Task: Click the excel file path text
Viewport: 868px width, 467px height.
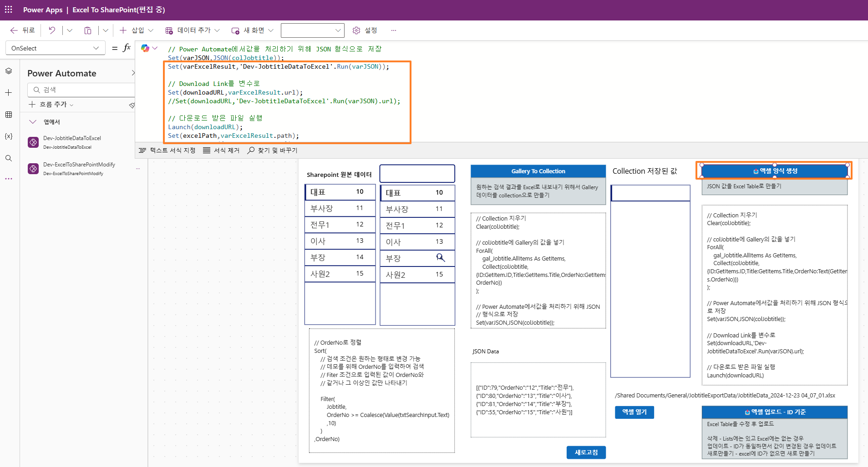Action: click(725, 396)
